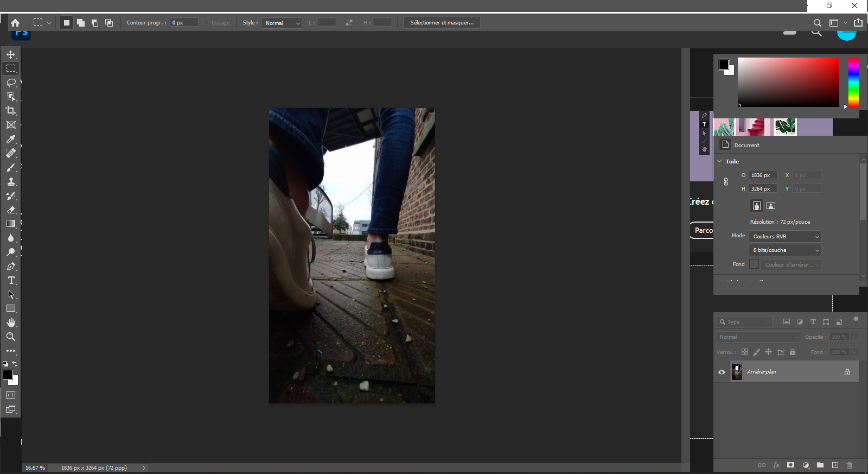Select the Object Selection tool
Viewport: 868px width, 474px height.
11,97
